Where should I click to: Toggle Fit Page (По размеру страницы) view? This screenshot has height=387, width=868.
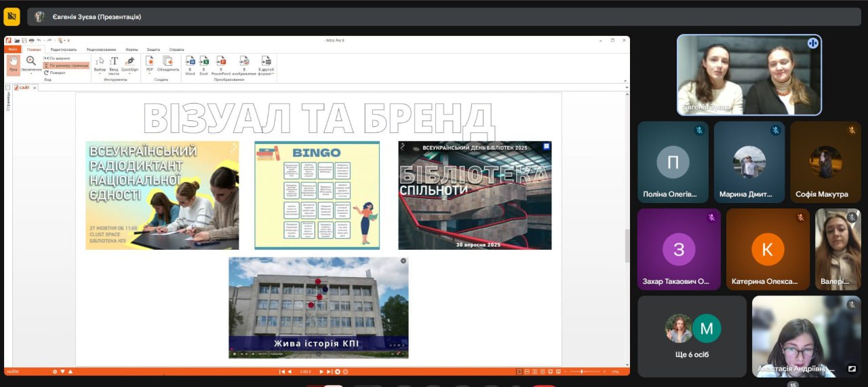(66, 65)
